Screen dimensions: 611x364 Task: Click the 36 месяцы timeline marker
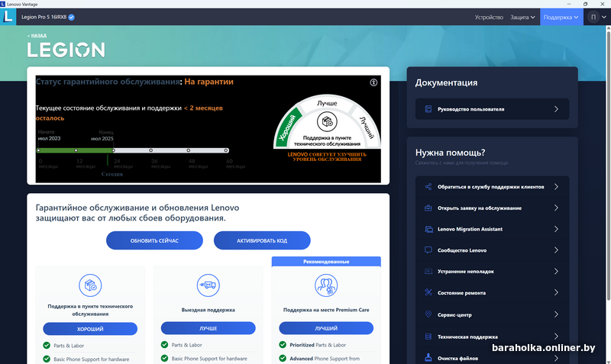(150, 150)
